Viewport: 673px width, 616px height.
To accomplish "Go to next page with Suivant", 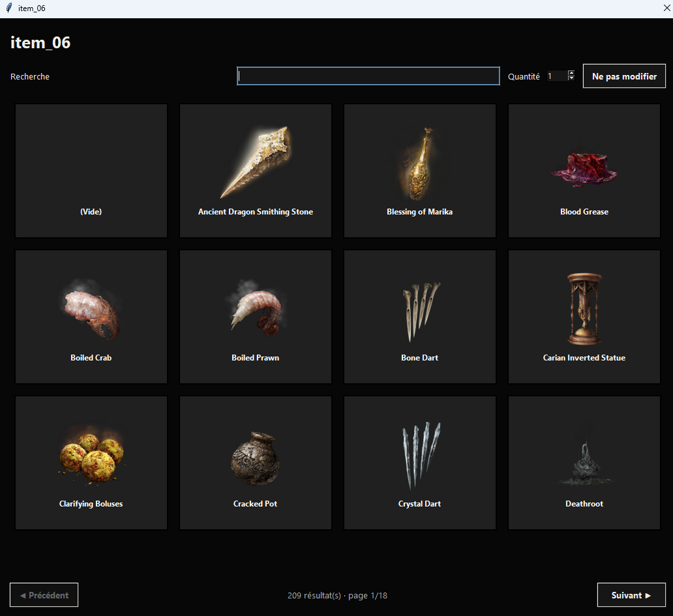I will (x=631, y=595).
